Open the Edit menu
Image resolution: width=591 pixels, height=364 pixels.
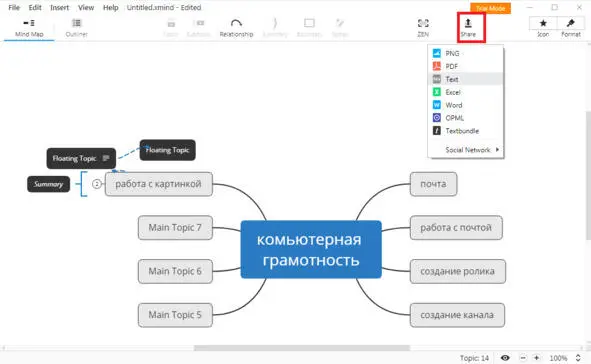pos(35,8)
